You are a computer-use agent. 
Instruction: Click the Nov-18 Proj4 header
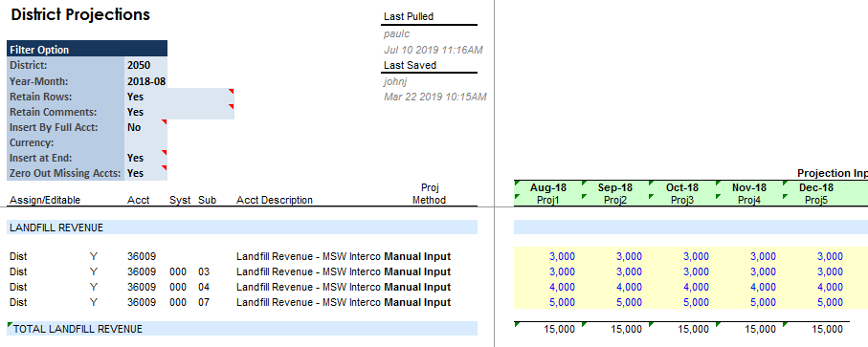click(749, 193)
